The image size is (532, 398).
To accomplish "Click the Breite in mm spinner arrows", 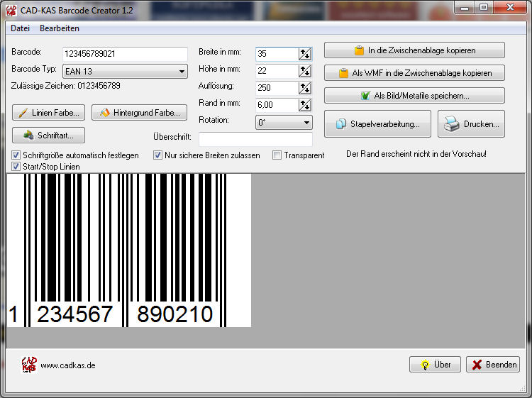I will click(x=305, y=54).
